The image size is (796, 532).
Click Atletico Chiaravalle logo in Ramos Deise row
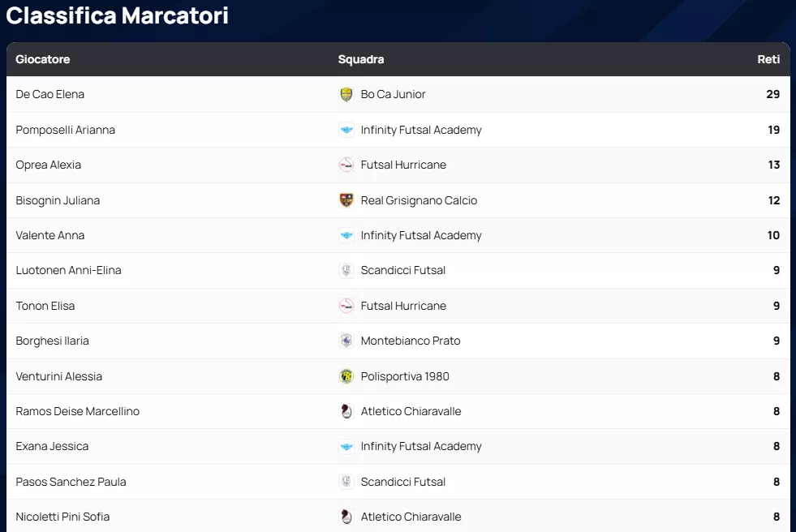pyautogui.click(x=346, y=412)
